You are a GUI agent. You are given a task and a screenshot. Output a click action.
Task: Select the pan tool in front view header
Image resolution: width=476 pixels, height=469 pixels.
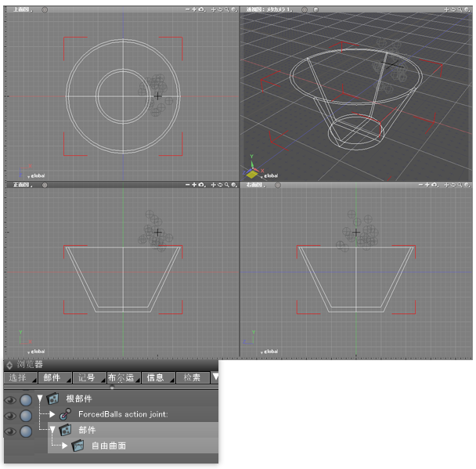[x=213, y=185]
